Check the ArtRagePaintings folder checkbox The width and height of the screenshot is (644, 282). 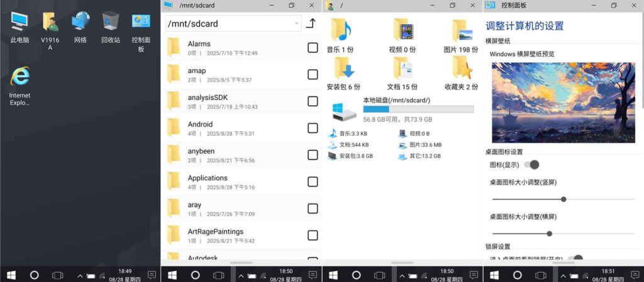click(313, 235)
